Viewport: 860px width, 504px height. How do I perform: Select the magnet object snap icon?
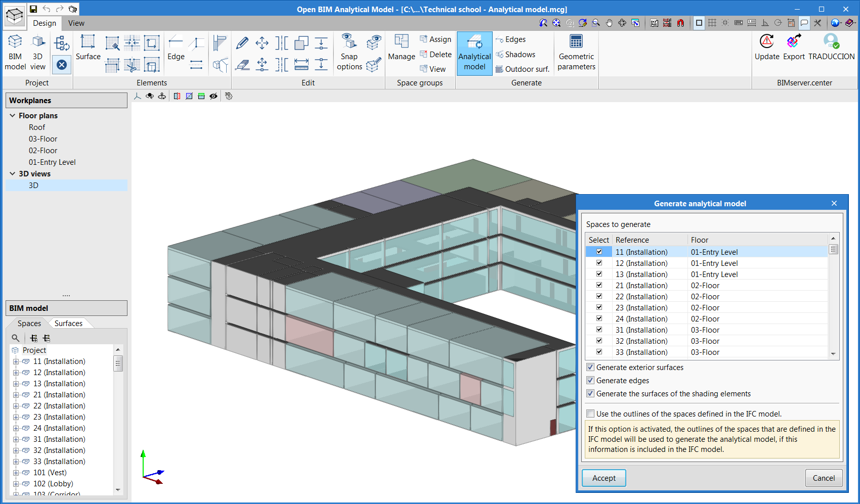point(679,23)
